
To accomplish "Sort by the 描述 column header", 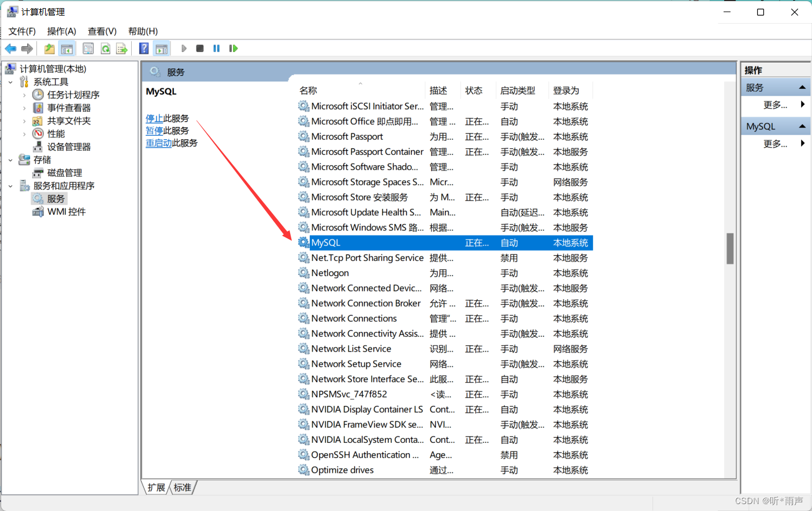I will (x=443, y=91).
